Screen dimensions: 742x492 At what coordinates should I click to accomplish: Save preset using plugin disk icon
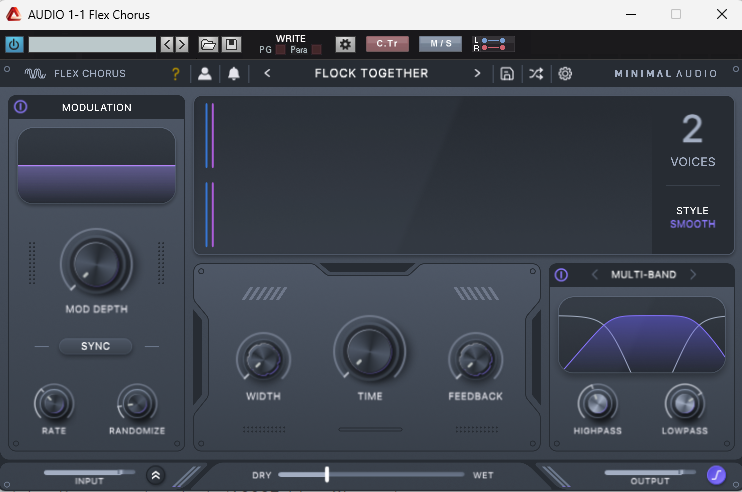[507, 73]
